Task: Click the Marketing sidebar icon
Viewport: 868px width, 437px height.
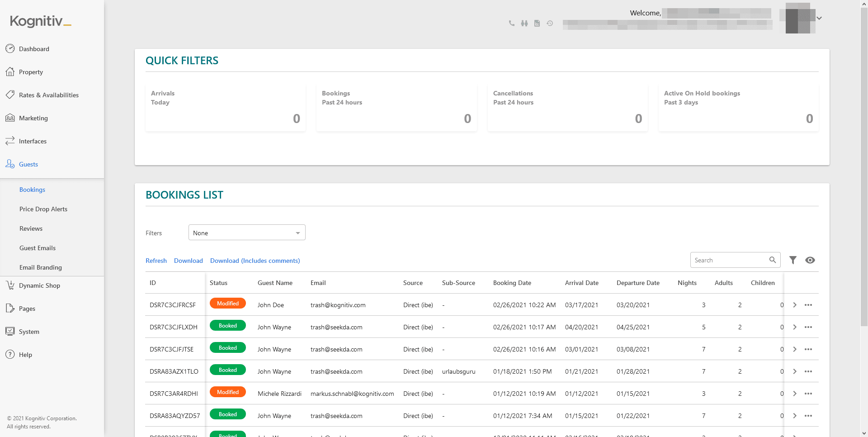Action: [x=10, y=118]
